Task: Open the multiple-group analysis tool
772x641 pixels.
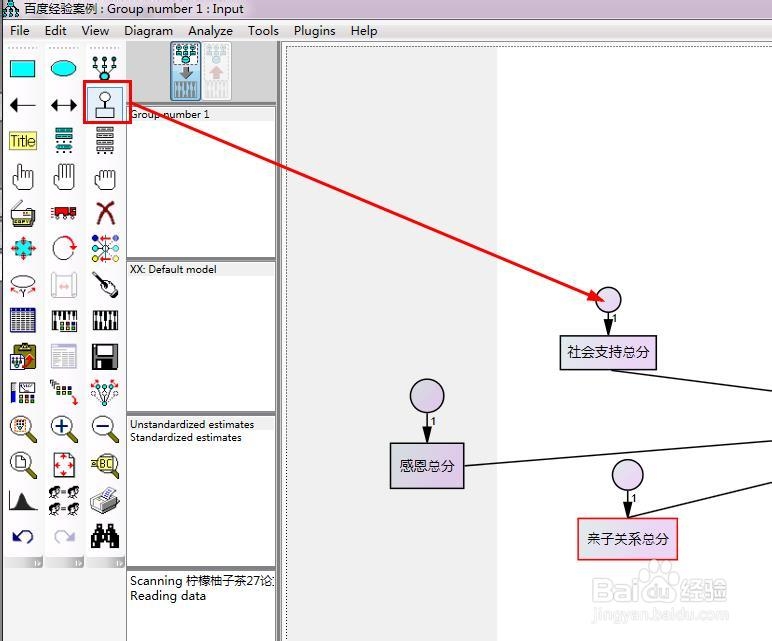Action: click(64, 501)
